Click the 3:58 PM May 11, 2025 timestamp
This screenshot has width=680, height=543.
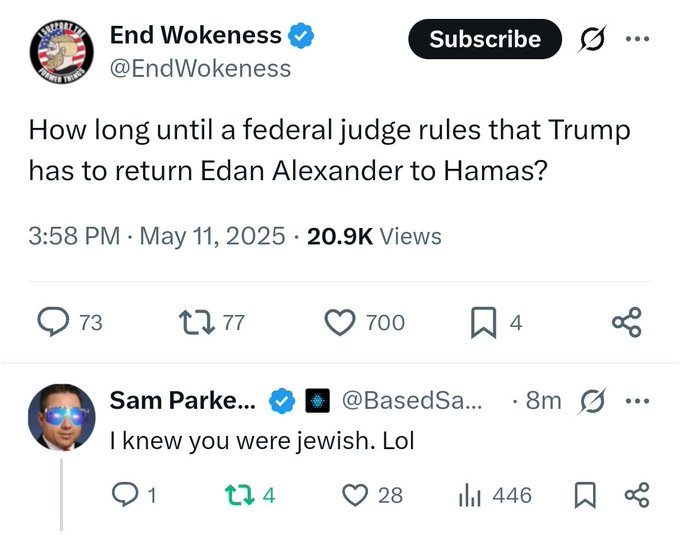pos(155,236)
